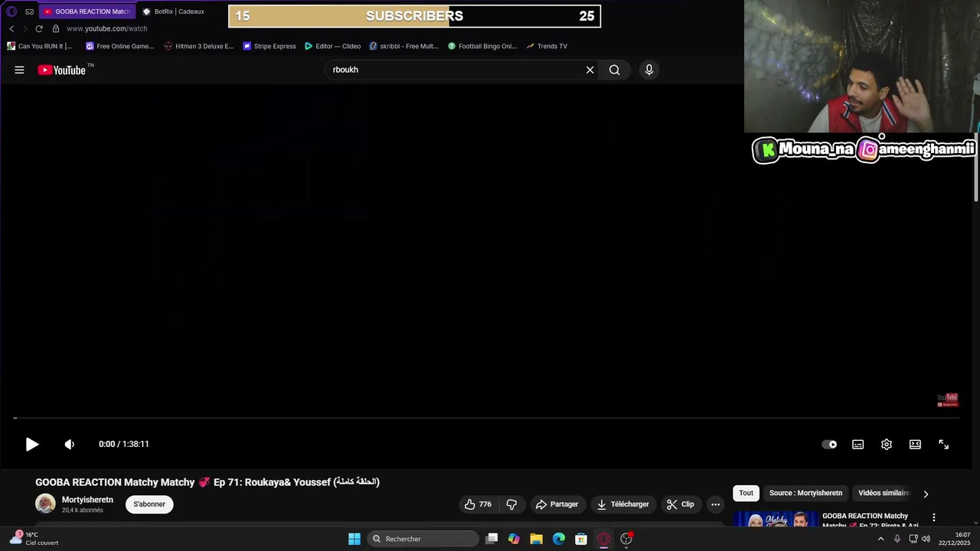Create a clip with the Clip button
Image resolution: width=980 pixels, height=551 pixels.
(x=680, y=504)
